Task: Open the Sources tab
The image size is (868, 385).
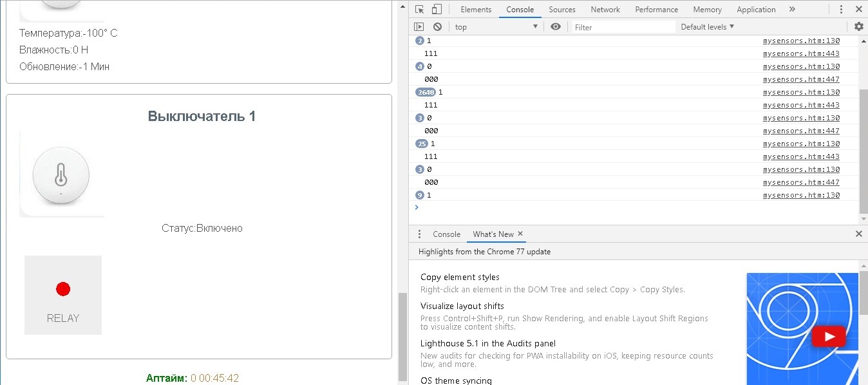Action: [x=562, y=9]
